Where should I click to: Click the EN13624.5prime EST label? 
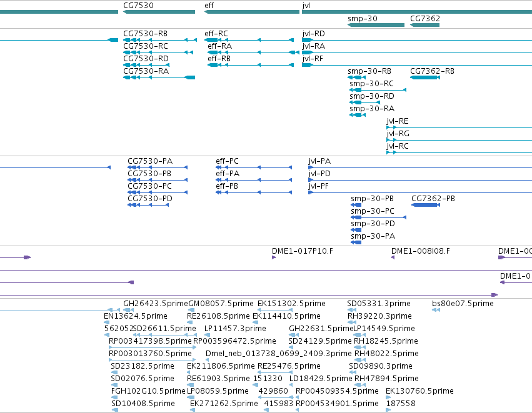[136, 316]
